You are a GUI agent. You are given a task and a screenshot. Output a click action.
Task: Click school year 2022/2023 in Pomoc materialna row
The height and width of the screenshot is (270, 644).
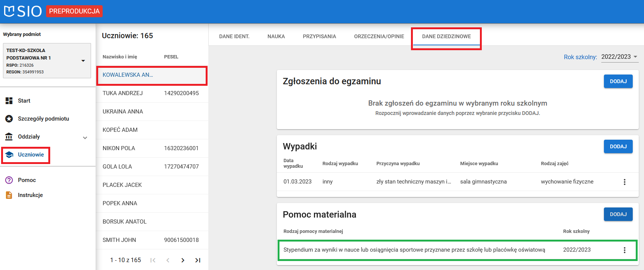coord(577,250)
